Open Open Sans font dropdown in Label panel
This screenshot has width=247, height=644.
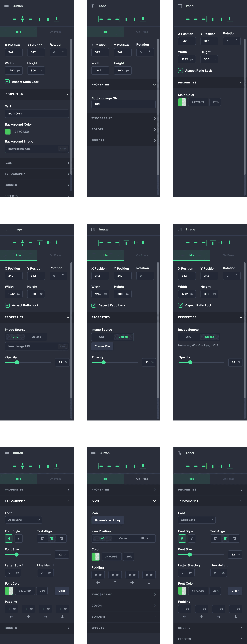[196, 520]
